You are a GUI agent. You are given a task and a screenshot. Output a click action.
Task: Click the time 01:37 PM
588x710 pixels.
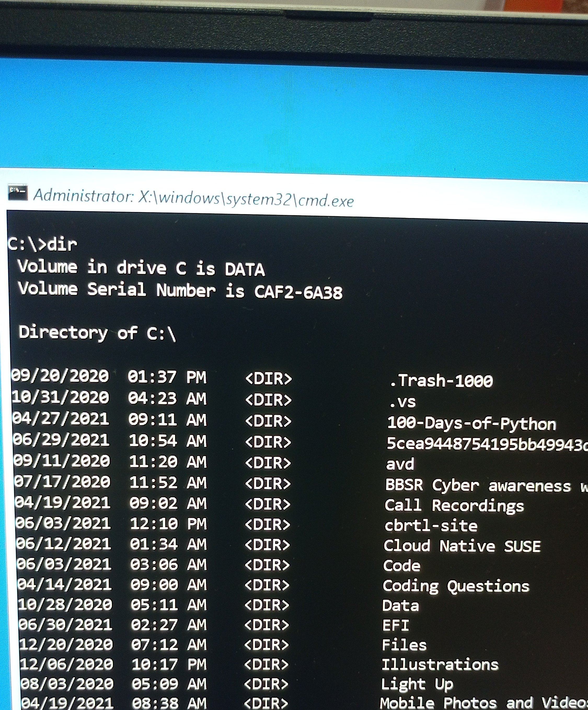tap(167, 377)
